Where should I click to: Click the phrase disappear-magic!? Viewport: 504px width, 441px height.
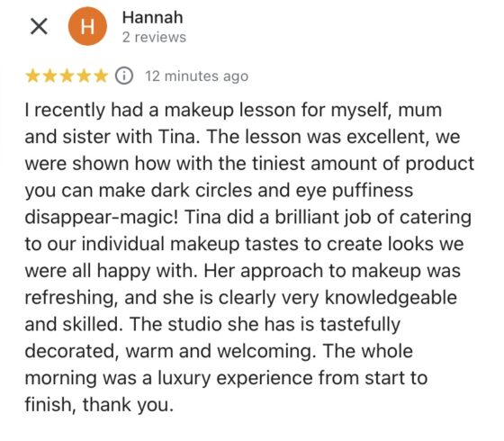coord(102,218)
